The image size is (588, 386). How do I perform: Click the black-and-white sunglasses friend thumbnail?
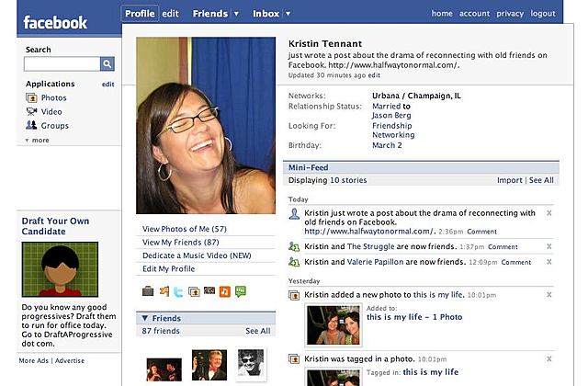pos(251,364)
